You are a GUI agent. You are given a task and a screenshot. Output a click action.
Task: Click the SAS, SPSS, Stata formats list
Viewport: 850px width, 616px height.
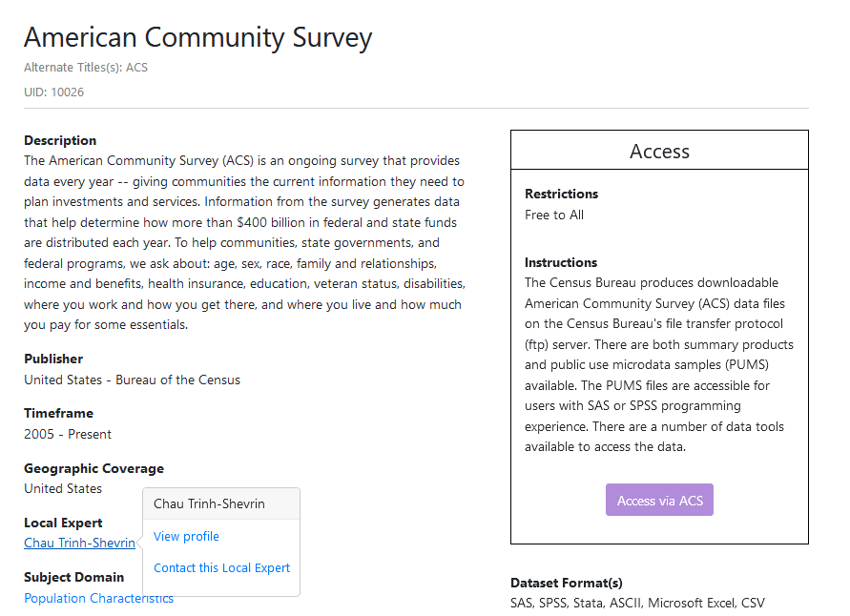(637, 603)
